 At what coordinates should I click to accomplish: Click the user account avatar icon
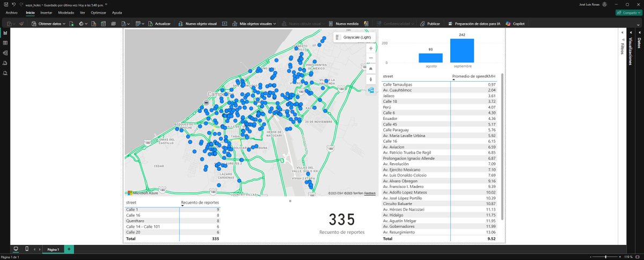[604, 4]
